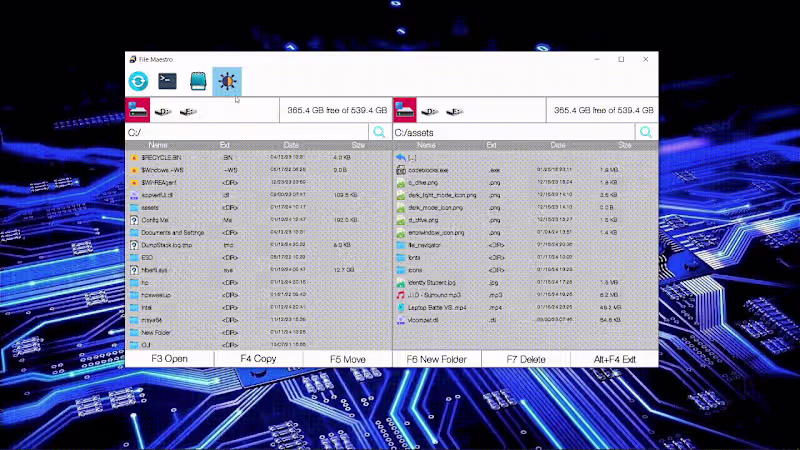Viewport: 800px width, 450px height.
Task: Select the E: drive in left pane
Action: coord(188,111)
